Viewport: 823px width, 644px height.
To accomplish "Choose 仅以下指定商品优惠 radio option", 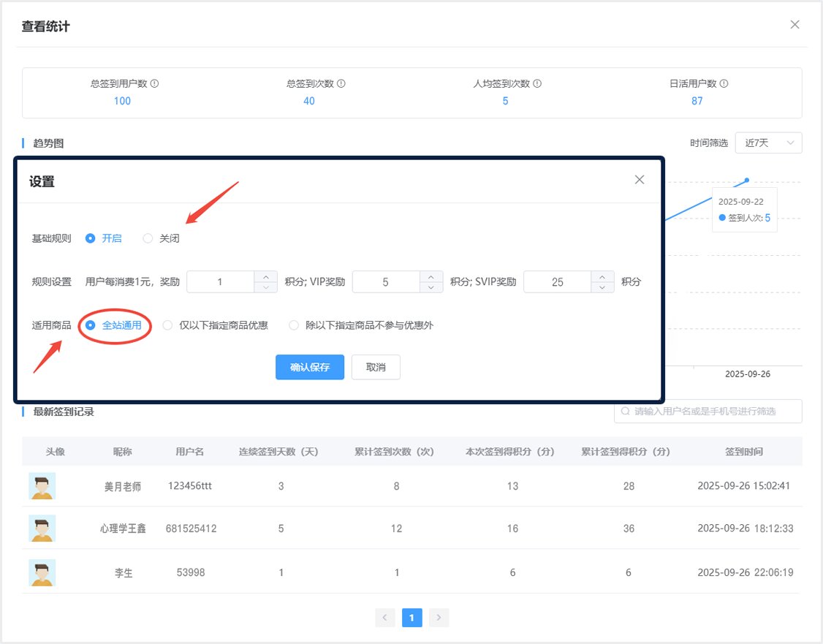I will click(x=168, y=325).
